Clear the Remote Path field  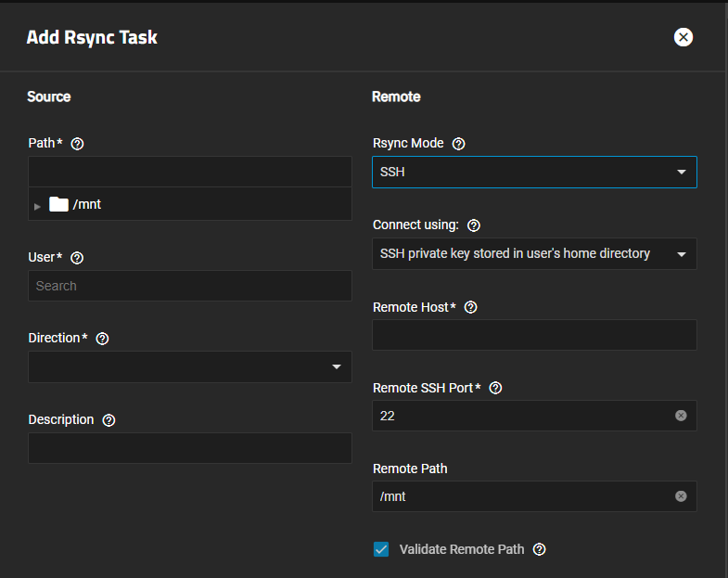click(x=681, y=496)
